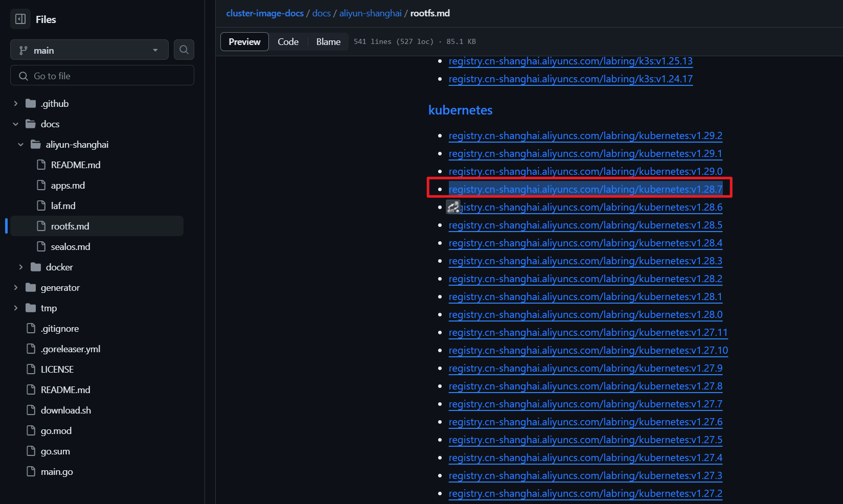
Task: Expand the docker folder chevron
Action: tap(21, 267)
